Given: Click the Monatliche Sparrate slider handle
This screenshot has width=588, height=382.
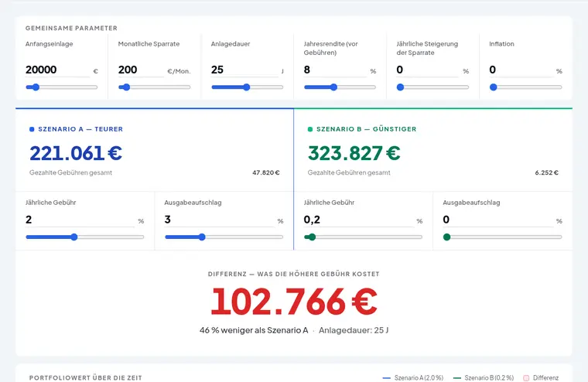Looking at the screenshot, I should click(x=126, y=87).
